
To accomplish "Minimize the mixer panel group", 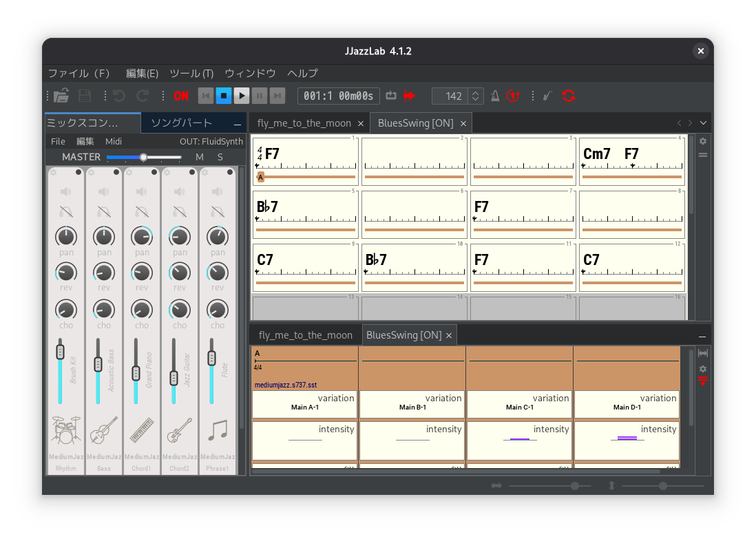I will pos(238,125).
